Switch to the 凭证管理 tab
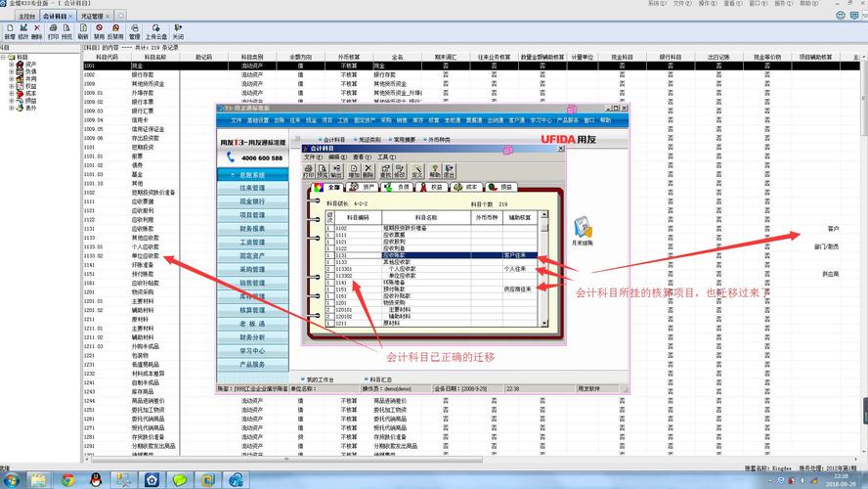 click(95, 16)
